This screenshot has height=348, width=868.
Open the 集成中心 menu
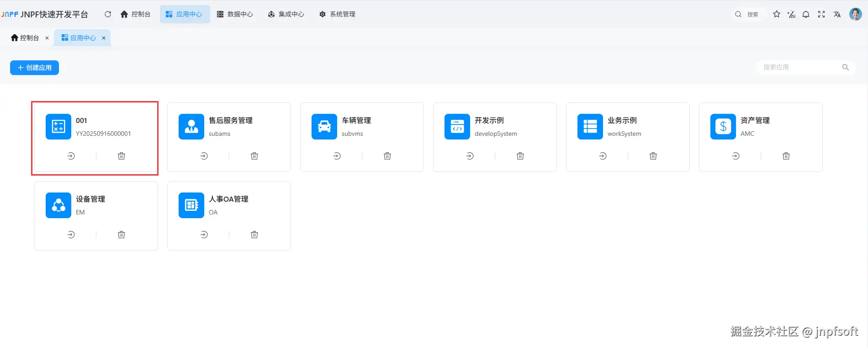click(x=286, y=14)
